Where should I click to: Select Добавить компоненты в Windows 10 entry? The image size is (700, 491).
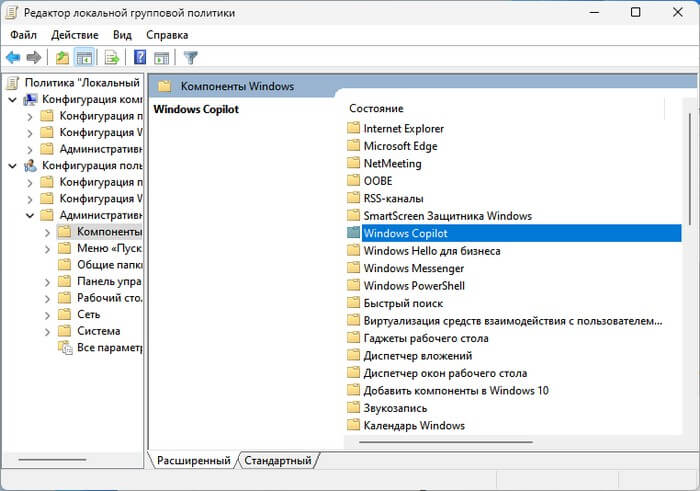click(456, 390)
